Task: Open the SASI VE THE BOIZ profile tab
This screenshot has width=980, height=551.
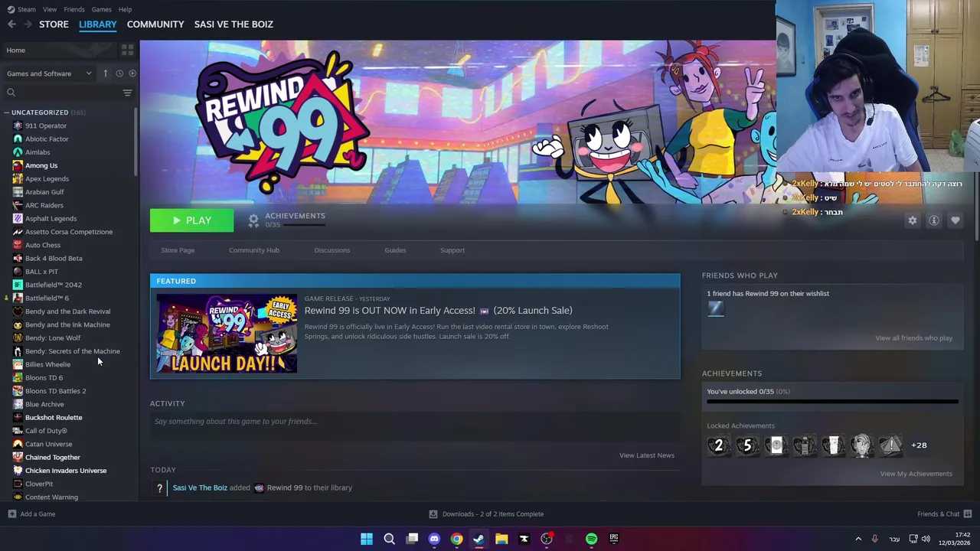Action: pyautogui.click(x=234, y=24)
